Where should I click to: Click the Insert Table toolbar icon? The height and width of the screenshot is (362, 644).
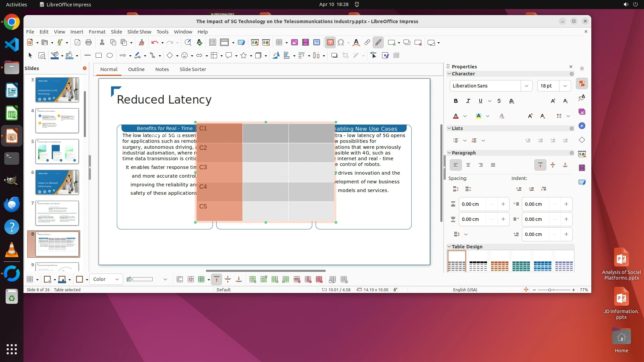[x=279, y=43]
